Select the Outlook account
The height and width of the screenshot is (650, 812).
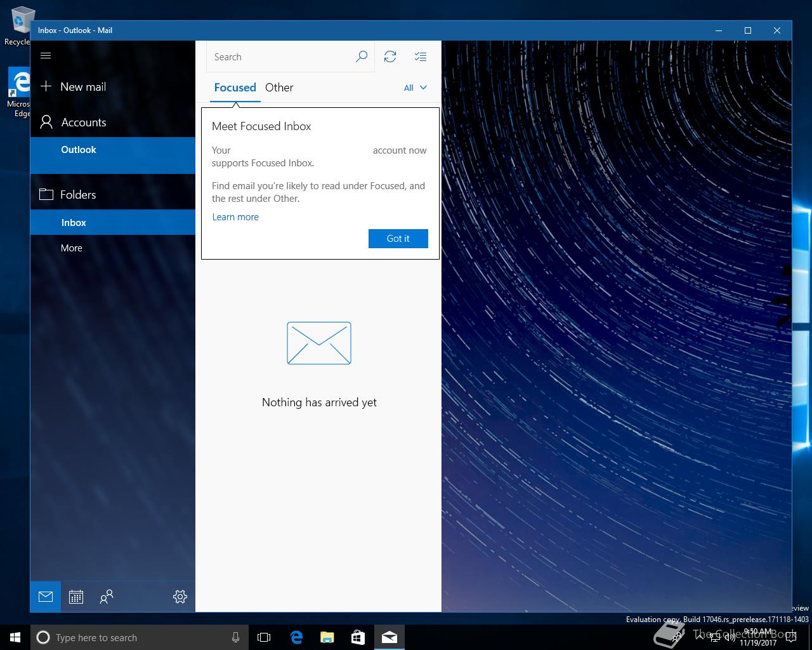click(x=113, y=155)
